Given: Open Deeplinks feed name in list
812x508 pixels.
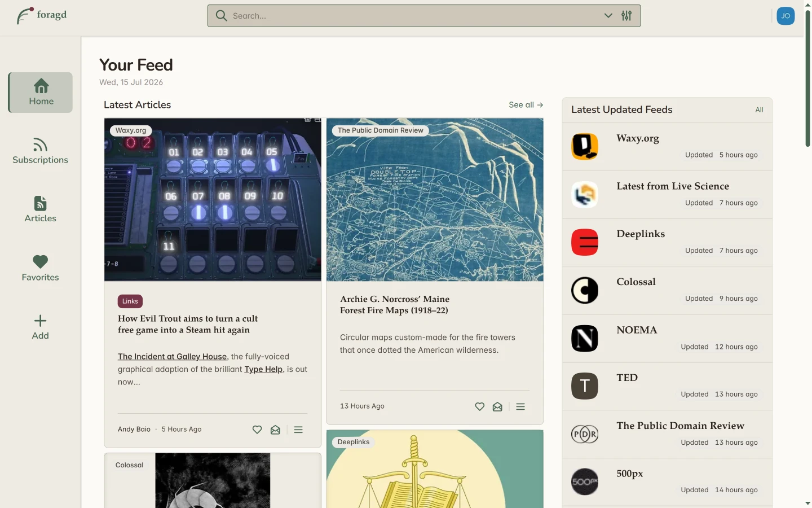Looking at the screenshot, I should pyautogui.click(x=641, y=234).
